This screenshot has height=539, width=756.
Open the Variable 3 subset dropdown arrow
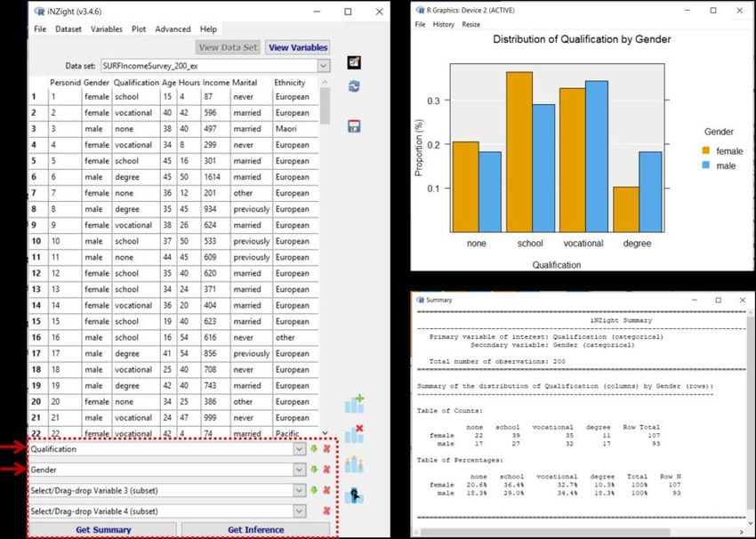(300, 490)
